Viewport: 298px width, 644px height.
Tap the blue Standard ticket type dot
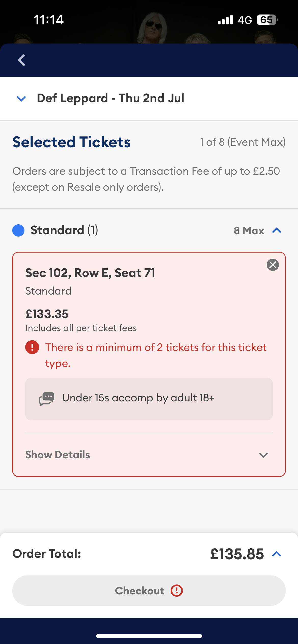click(x=18, y=230)
